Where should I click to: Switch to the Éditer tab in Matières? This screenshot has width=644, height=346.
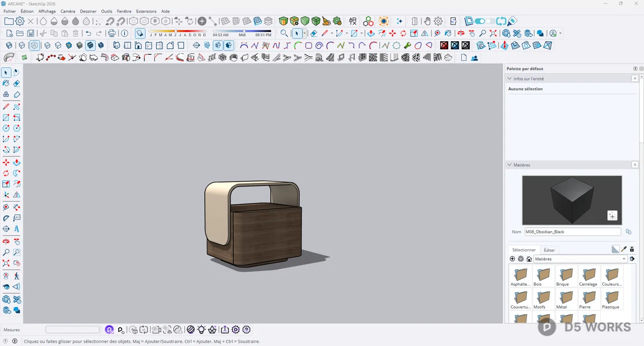click(x=549, y=250)
